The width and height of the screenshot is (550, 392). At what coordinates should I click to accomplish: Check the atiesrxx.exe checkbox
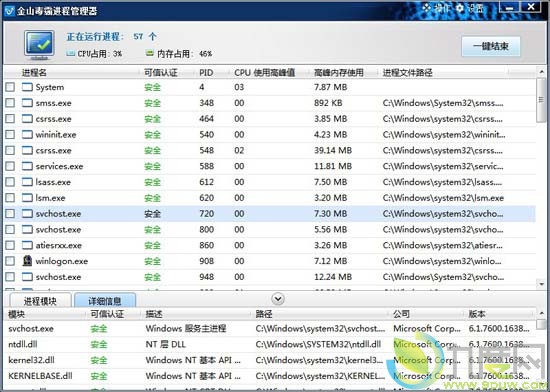(10, 245)
